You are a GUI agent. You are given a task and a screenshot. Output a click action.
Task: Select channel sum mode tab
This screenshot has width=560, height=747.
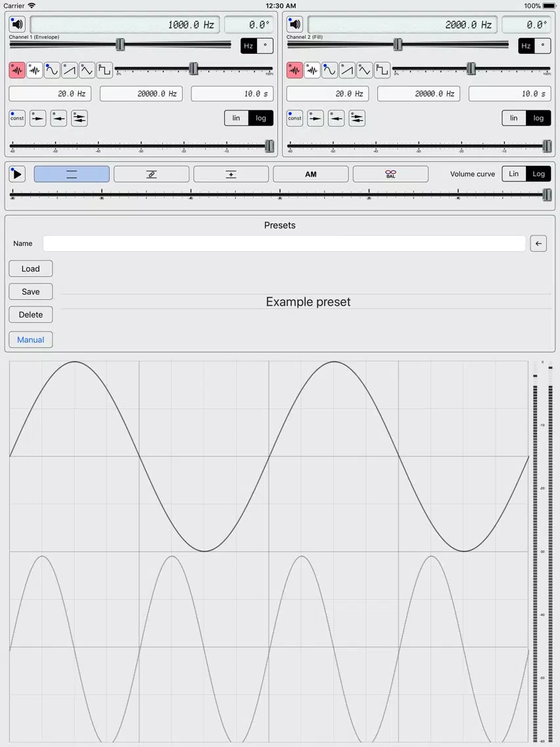(x=231, y=174)
